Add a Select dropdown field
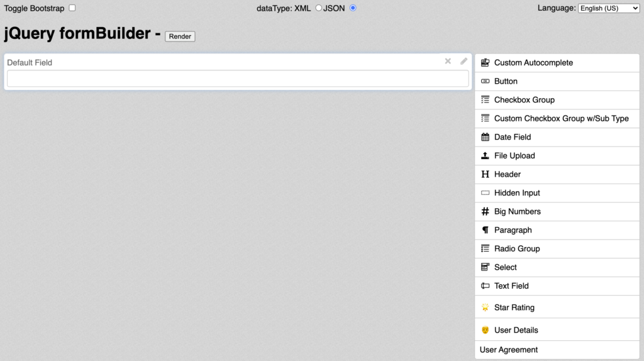This screenshot has width=644, height=361. (557, 267)
